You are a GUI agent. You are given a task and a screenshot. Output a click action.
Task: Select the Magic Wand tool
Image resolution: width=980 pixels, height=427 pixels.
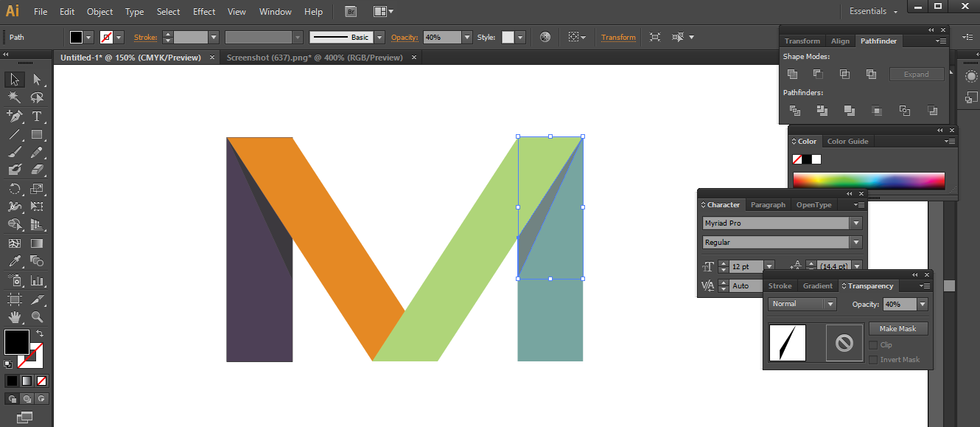tap(15, 97)
